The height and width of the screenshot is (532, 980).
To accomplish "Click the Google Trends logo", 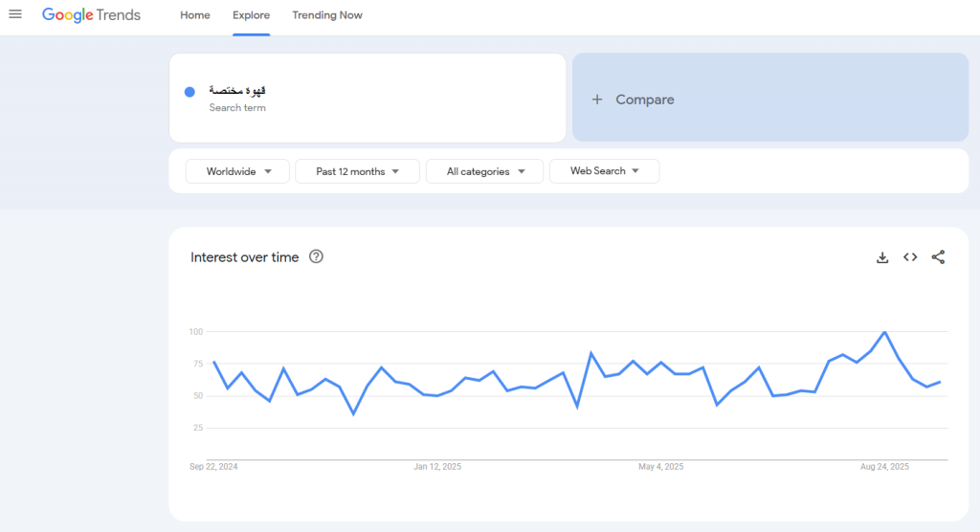I will pyautogui.click(x=92, y=15).
